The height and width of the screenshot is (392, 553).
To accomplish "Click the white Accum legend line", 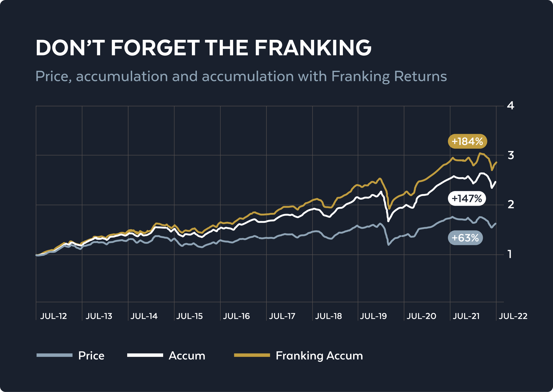I will point(145,355).
